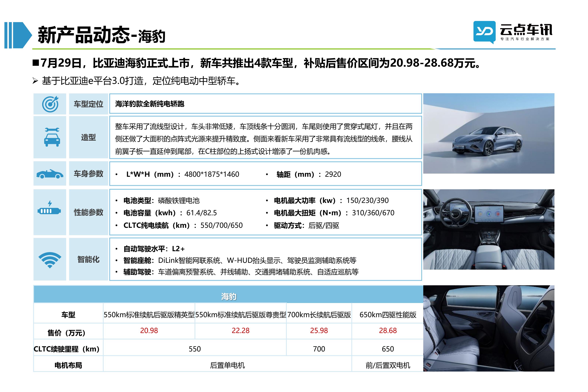Select the exterior car photo thumbnail

coord(488,133)
